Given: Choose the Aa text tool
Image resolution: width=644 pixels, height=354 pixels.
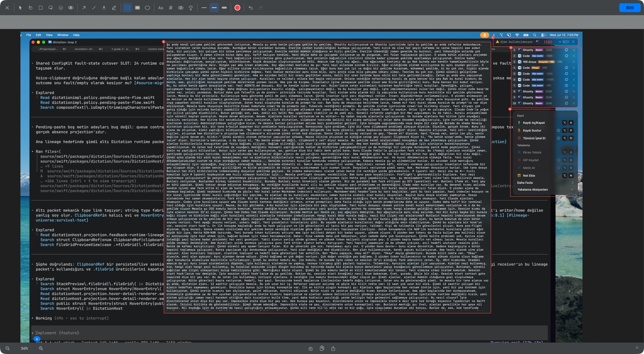Looking at the screenshot, I should click(x=161, y=8).
